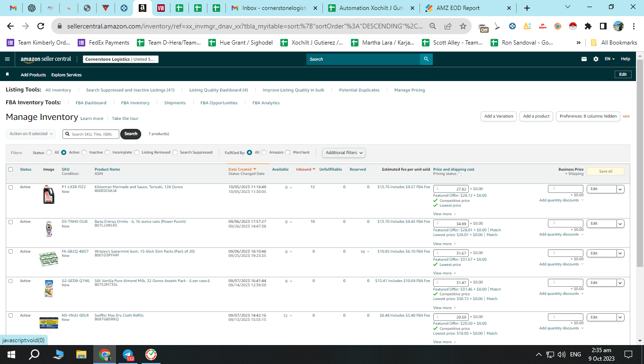Expand the Additional filters dropdown
The image size is (644, 364).
344,153
